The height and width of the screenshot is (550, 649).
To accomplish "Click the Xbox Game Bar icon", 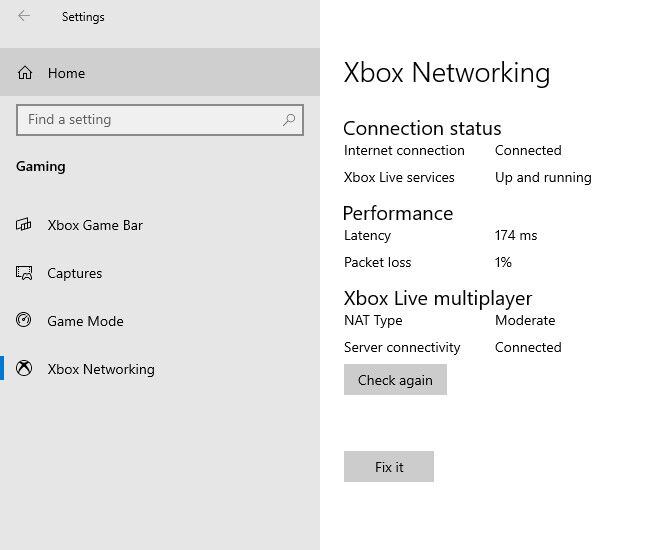I will click(x=25, y=225).
